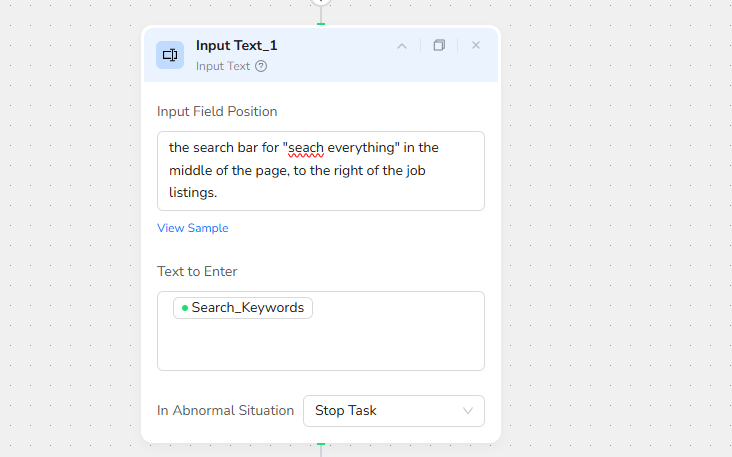732x457 pixels.
Task: Duplicate the Input Text_1 node
Action: [439, 45]
